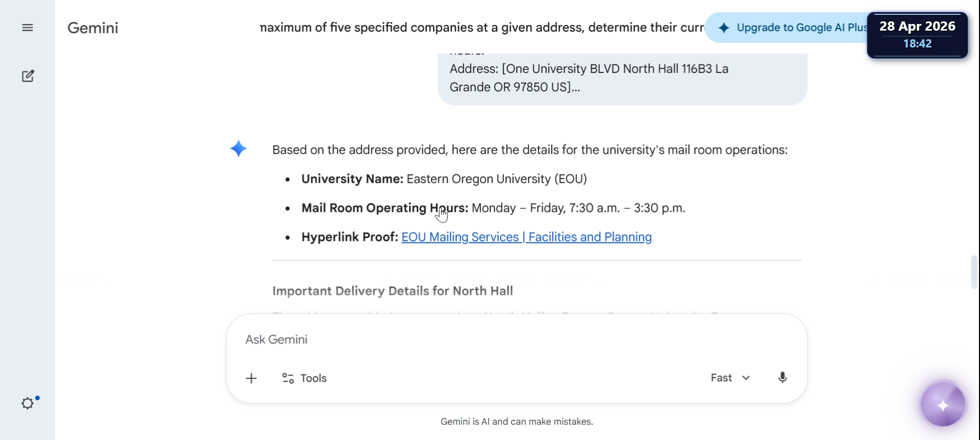Screen dimensions: 980x440
Task: Focus the Ask Gemini input field
Action: [x=517, y=339]
